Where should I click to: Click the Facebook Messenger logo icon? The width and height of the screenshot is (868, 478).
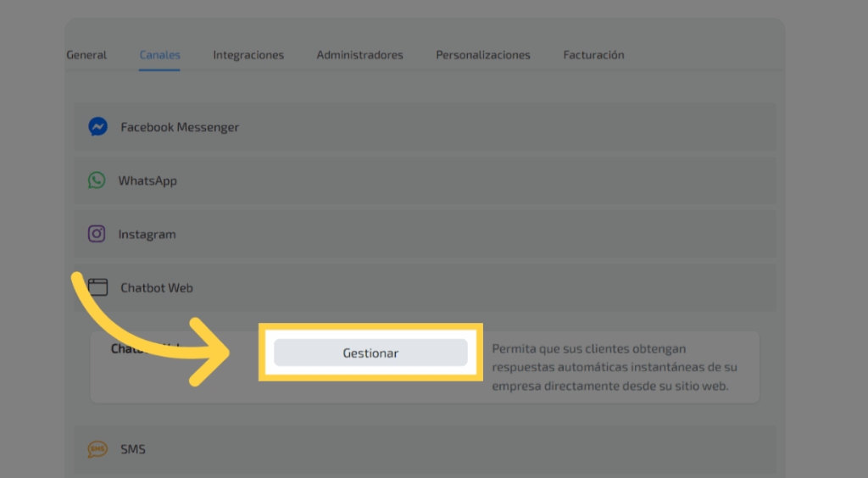[97, 127]
